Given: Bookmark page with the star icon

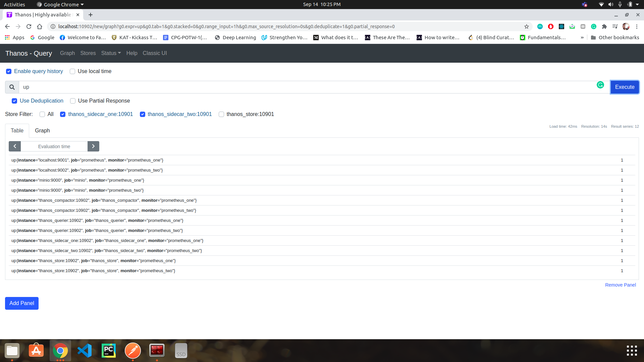Looking at the screenshot, I should point(527,26).
